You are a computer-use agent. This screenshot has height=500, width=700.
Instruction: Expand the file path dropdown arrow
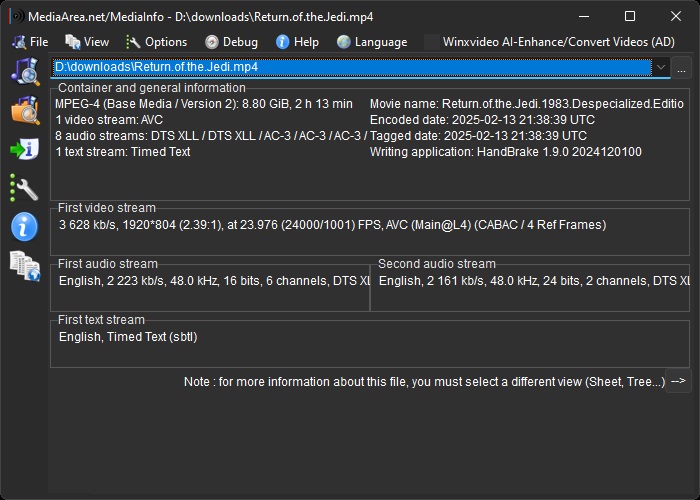661,67
